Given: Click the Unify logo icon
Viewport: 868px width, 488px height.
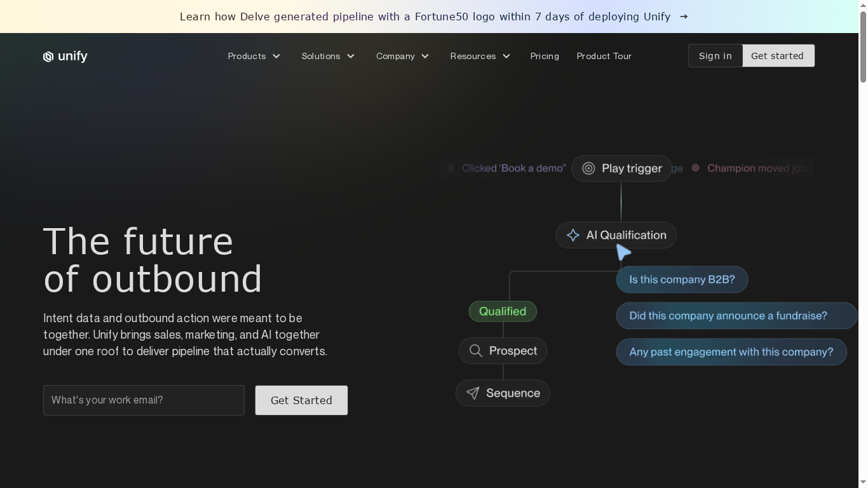Looking at the screenshot, I should pyautogui.click(x=48, y=57).
